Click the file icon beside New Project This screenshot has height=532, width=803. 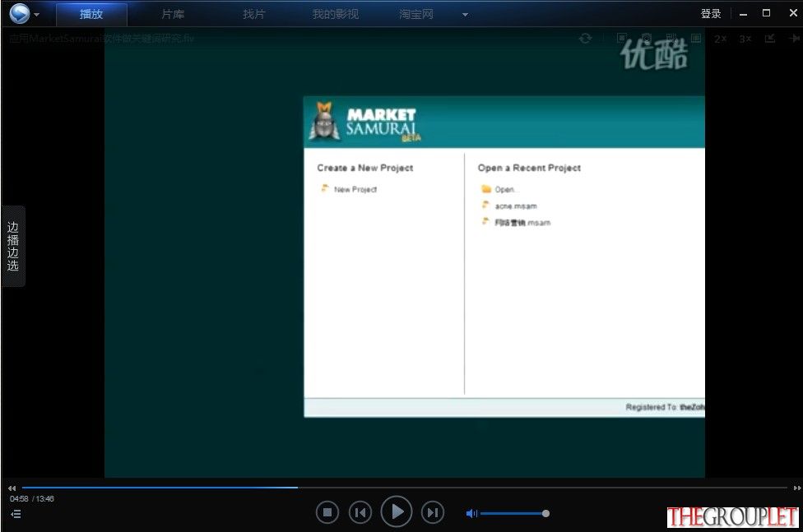tap(325, 188)
